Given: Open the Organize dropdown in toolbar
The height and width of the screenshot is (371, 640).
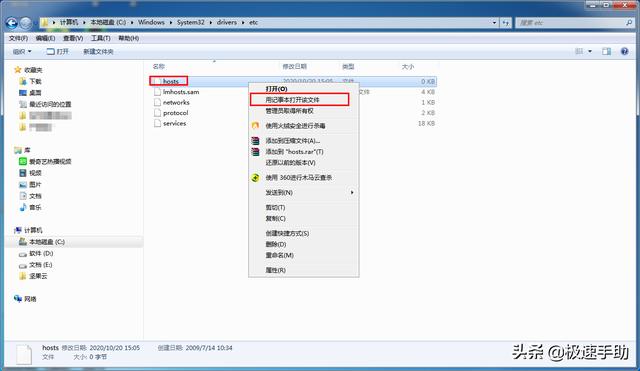Looking at the screenshot, I should [22, 51].
